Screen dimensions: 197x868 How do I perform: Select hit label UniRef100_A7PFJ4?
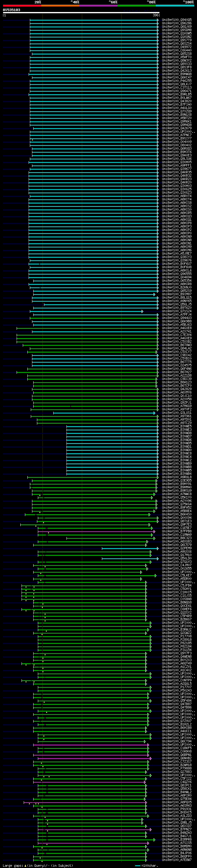(x=177, y=315)
